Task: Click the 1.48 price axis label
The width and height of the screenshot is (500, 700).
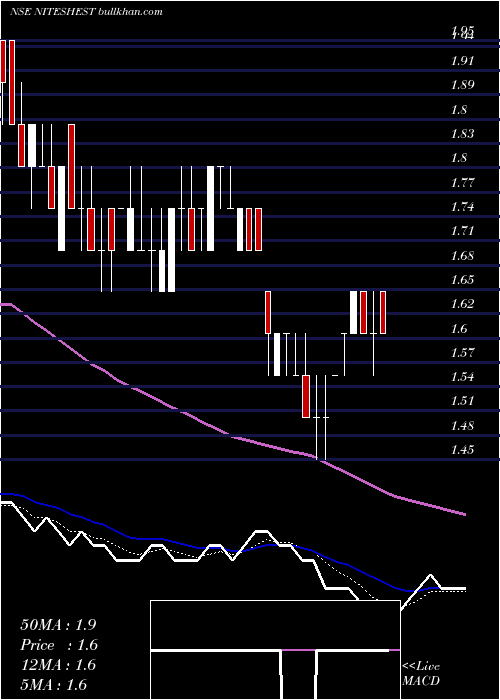Action: tap(462, 426)
